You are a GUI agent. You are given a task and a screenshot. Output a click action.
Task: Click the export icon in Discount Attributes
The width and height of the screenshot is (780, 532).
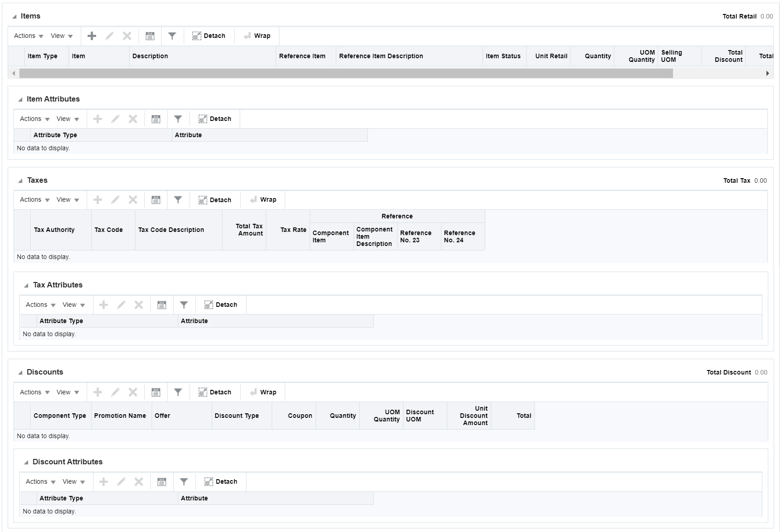tap(162, 481)
